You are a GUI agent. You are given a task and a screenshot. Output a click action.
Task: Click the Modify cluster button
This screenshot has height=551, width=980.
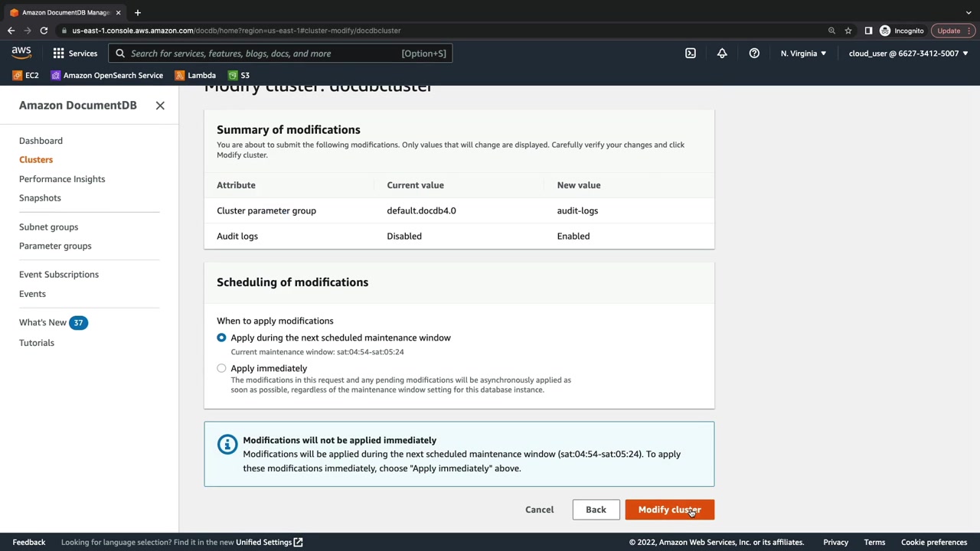coord(669,510)
